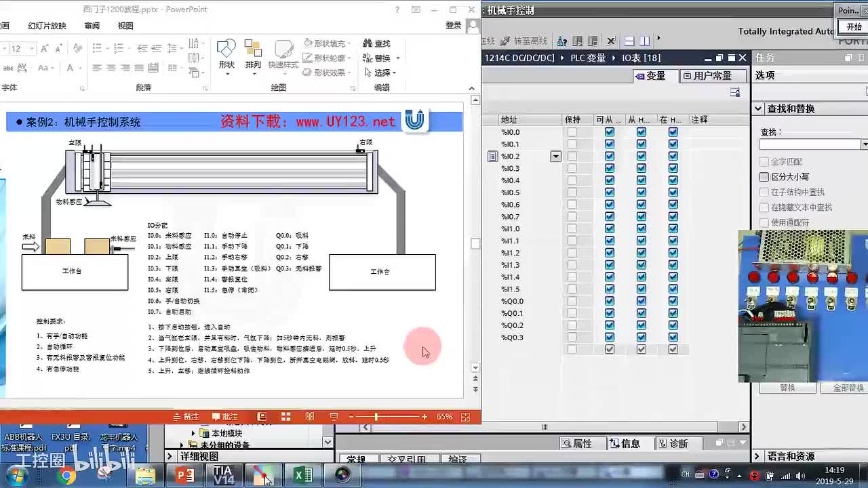Toggle visible in HMI checkbox for %I0.5
This screenshot has height=488, width=868.
click(673, 192)
